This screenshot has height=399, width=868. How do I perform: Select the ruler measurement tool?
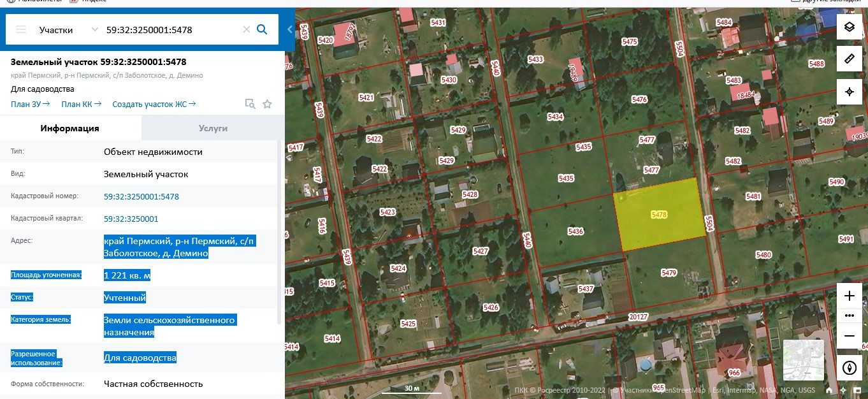pyautogui.click(x=849, y=59)
